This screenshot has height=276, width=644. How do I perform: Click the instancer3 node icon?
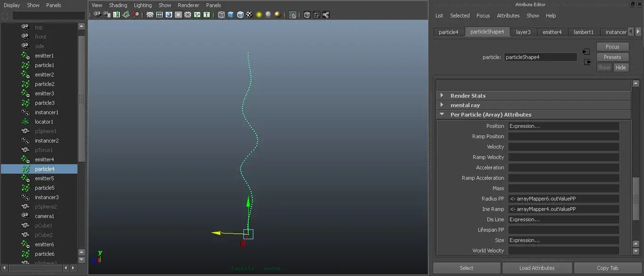tap(25, 197)
